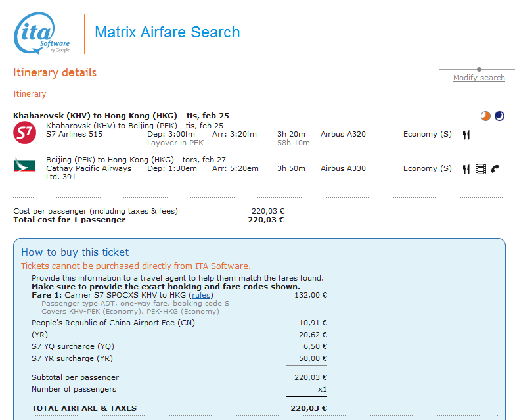The height and width of the screenshot is (420, 515).
Task: Click the meal icon on Cathay Pacific flight
Action: pyautogui.click(x=466, y=169)
